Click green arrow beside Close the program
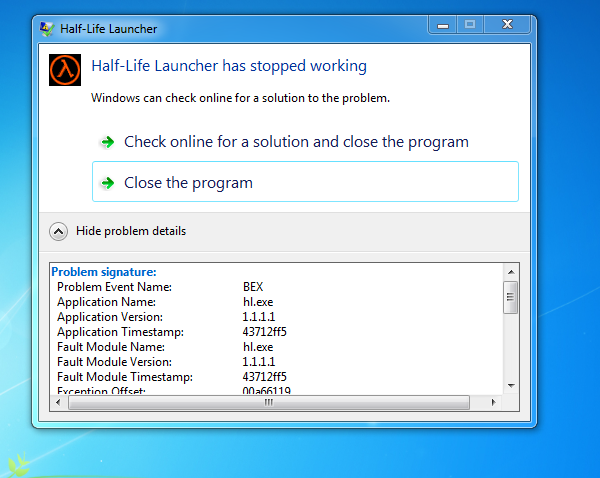The width and height of the screenshot is (600, 478). click(108, 183)
